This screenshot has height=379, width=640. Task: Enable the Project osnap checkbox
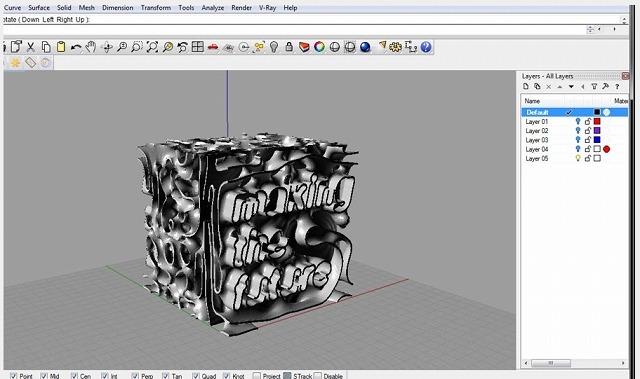click(256, 376)
